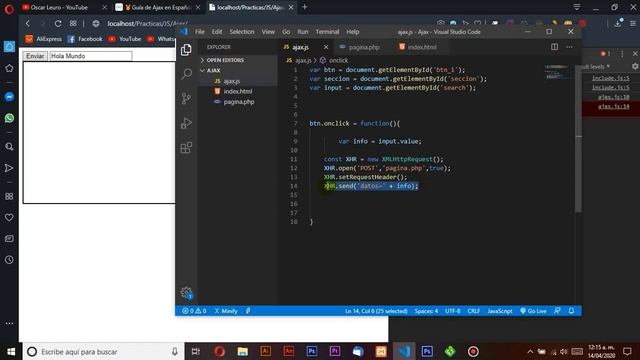Reload the page in Opera
The height and width of the screenshot is (360, 640).
click(58, 24)
